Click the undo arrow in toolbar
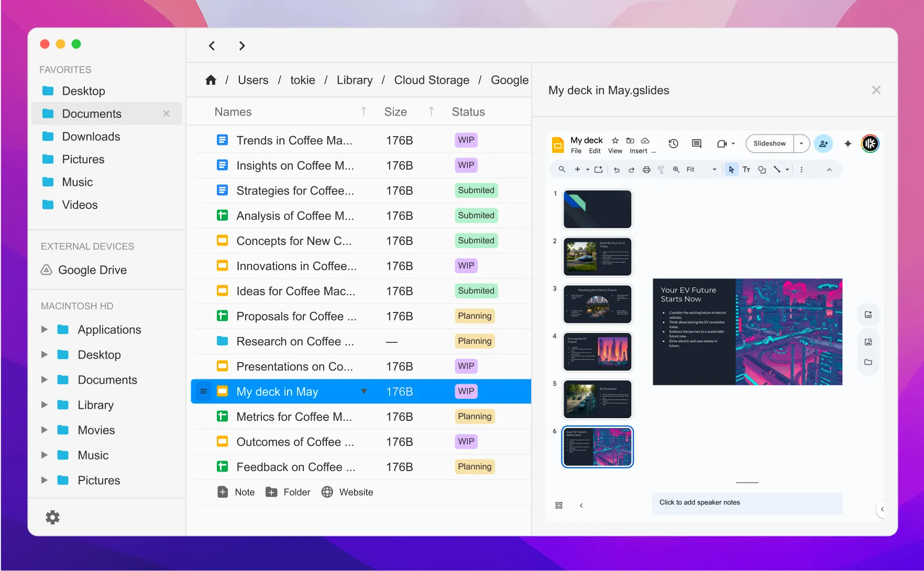 click(617, 170)
